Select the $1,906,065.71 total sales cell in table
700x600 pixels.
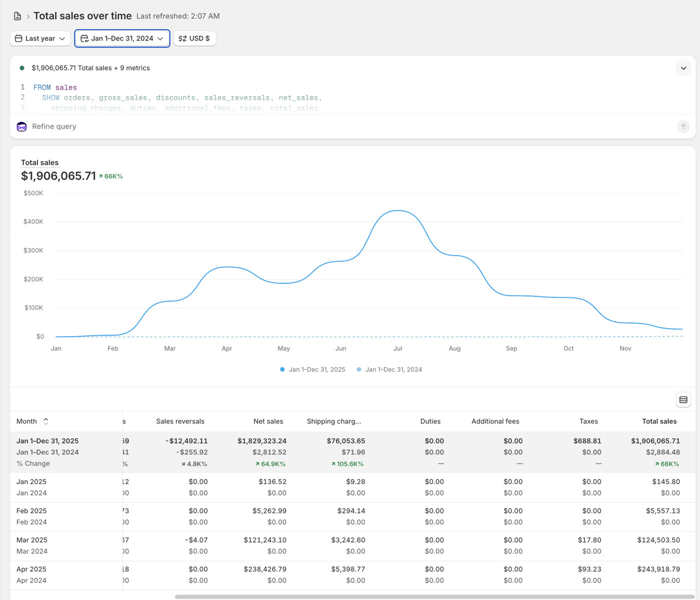[655, 441]
